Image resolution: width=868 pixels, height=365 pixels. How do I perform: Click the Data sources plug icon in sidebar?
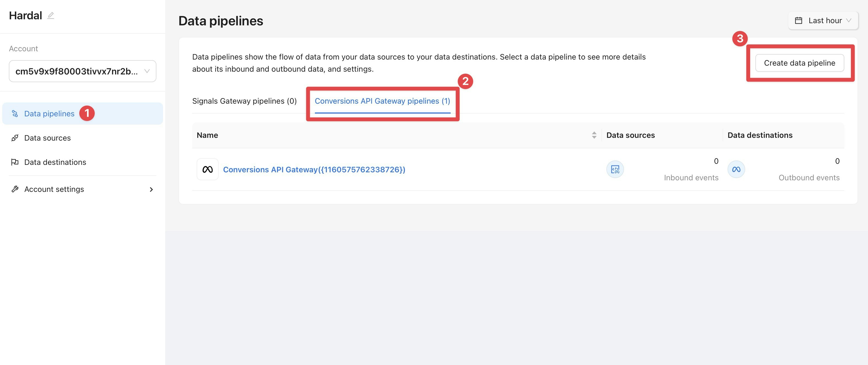tap(15, 138)
